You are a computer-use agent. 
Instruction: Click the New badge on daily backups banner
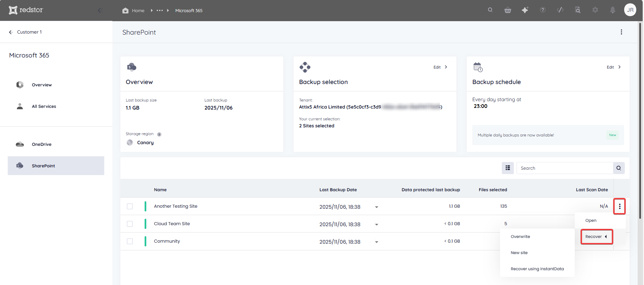point(612,135)
